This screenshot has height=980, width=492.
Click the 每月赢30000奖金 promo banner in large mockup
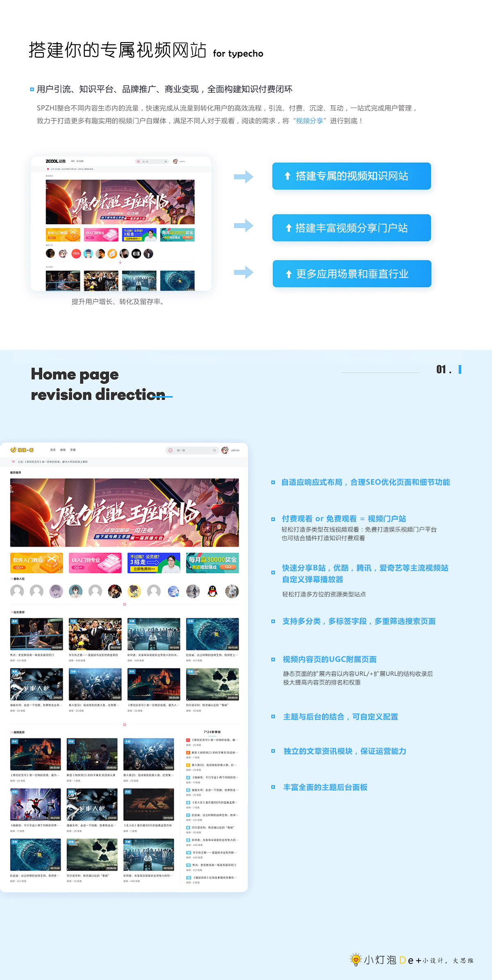coord(212,563)
